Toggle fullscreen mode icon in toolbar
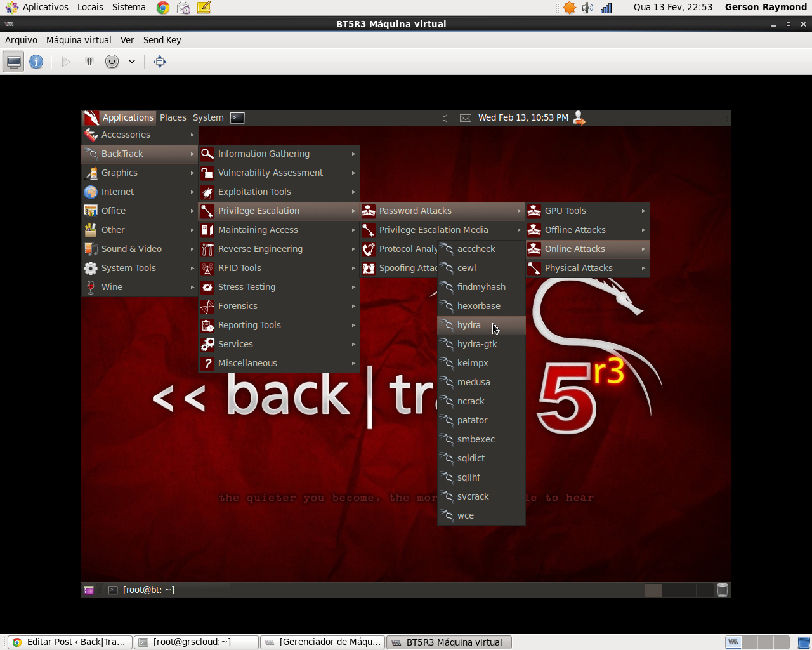This screenshot has width=812, height=650. (160, 62)
